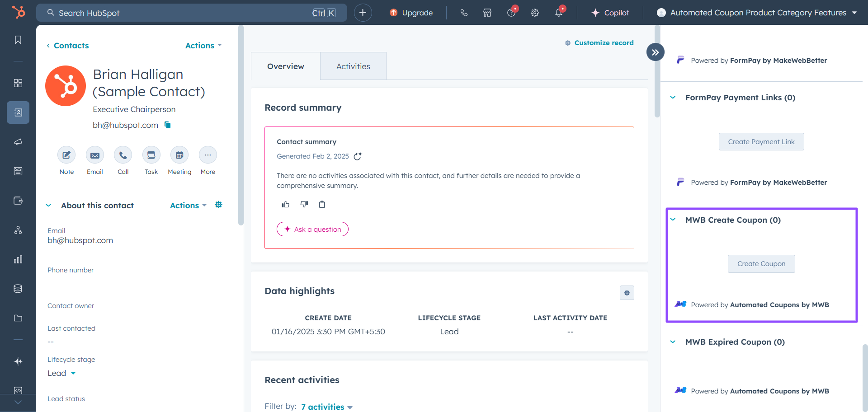
Task: Open the notifications bell
Action: (x=558, y=13)
